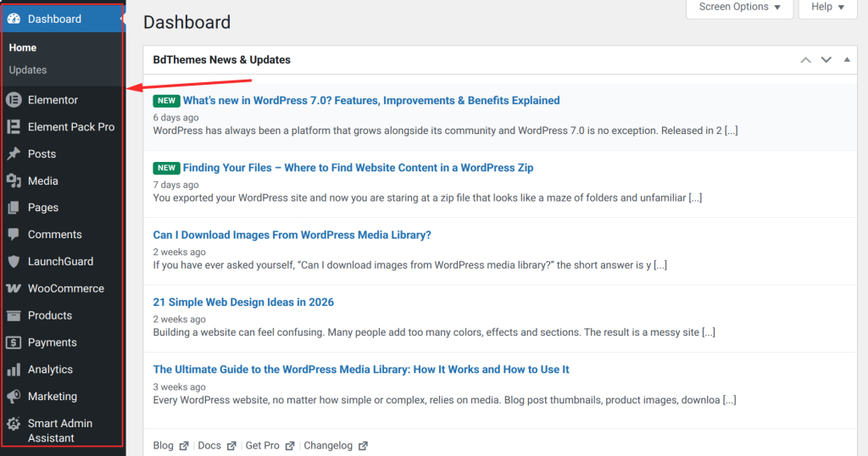The width and height of the screenshot is (868, 456).
Task: Open the Docs footer link
Action: tap(209, 446)
